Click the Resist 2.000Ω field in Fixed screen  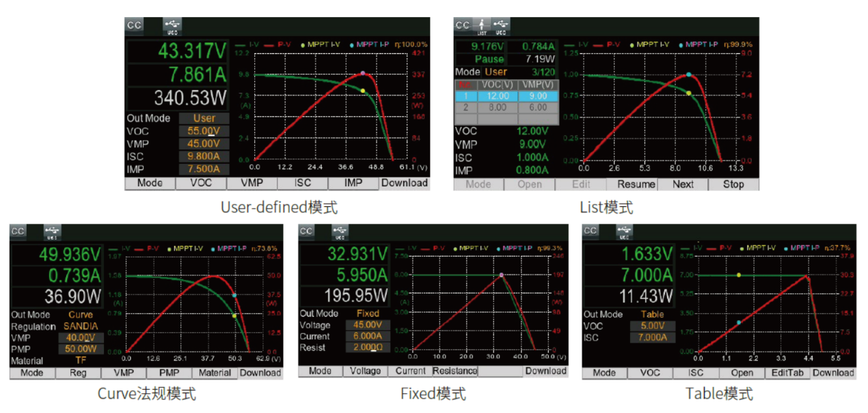coord(368,347)
